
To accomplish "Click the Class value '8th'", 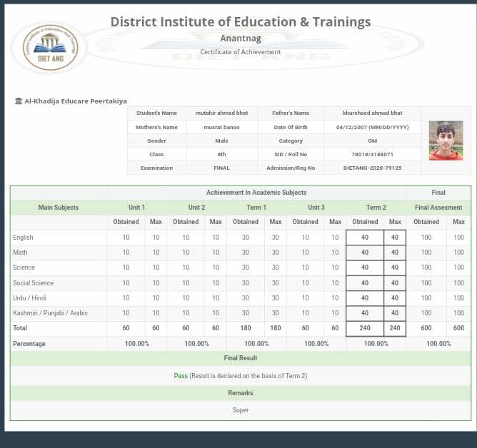I will click(x=221, y=154).
